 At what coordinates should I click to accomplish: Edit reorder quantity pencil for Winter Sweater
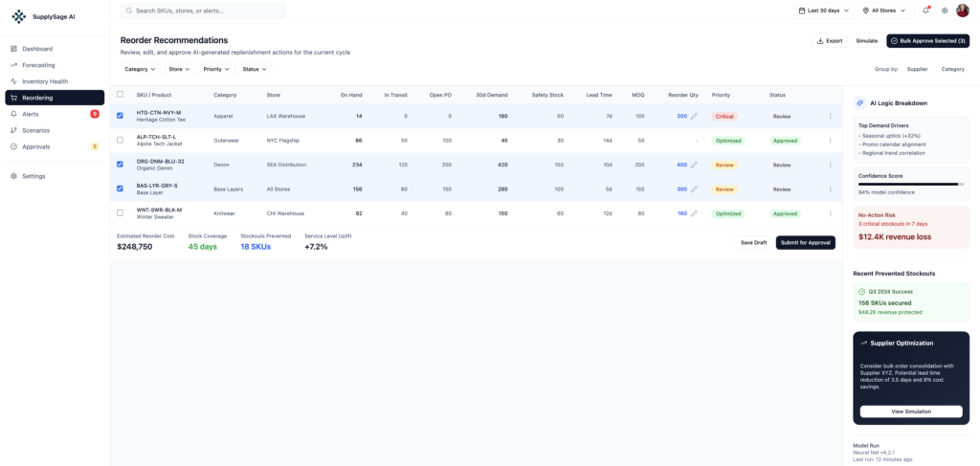(x=695, y=213)
